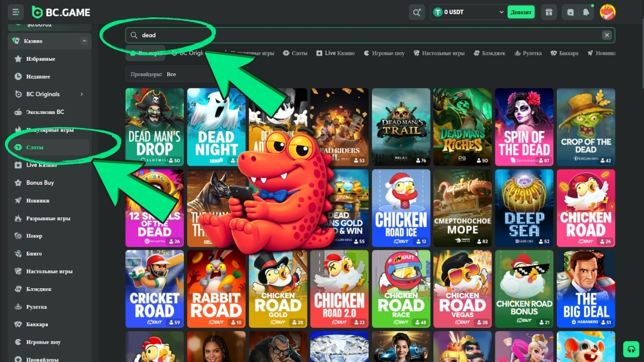Image resolution: width=644 pixels, height=362 pixels.
Task: Open Настольные игры in sidebar
Action: click(49, 271)
